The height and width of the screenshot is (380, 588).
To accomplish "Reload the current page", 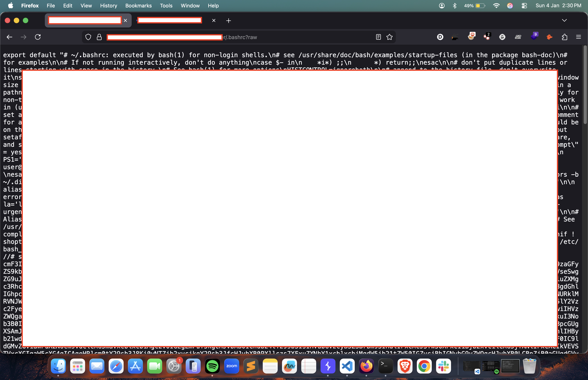I will [38, 37].
